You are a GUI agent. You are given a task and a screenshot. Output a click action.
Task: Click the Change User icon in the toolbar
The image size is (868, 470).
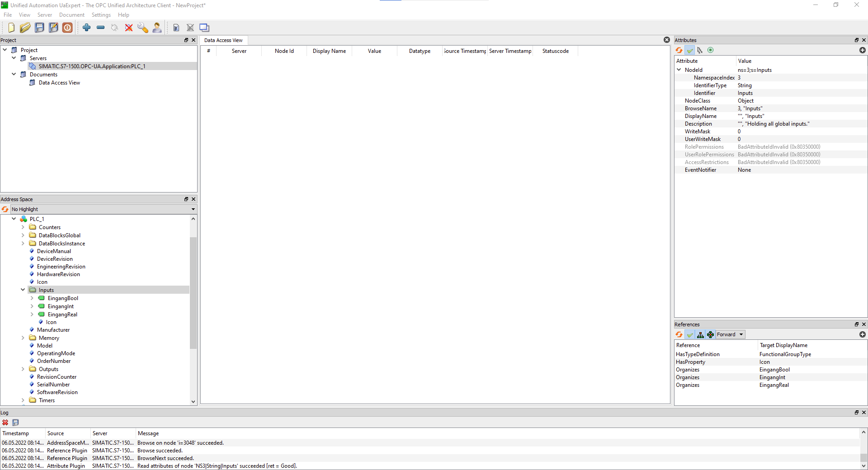(x=157, y=28)
